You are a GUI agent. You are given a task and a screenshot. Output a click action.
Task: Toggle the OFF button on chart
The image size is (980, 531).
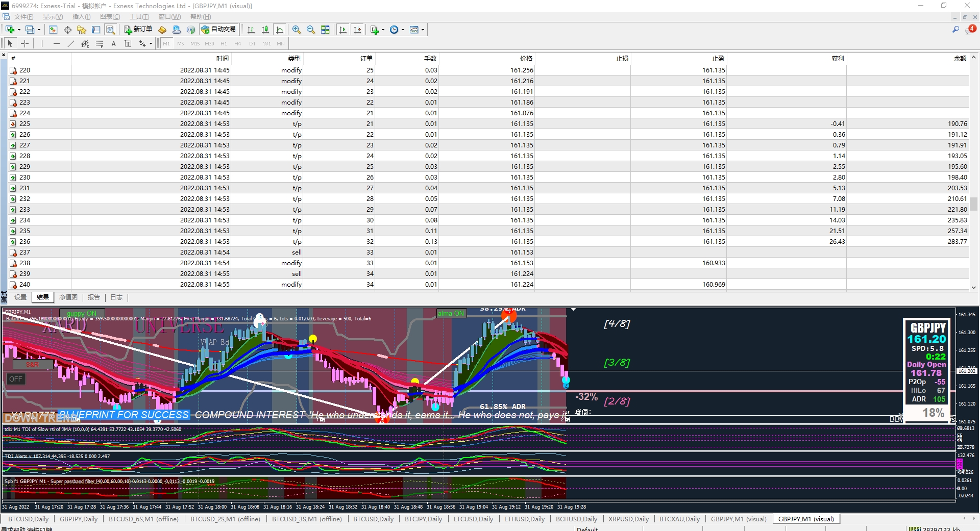16,379
